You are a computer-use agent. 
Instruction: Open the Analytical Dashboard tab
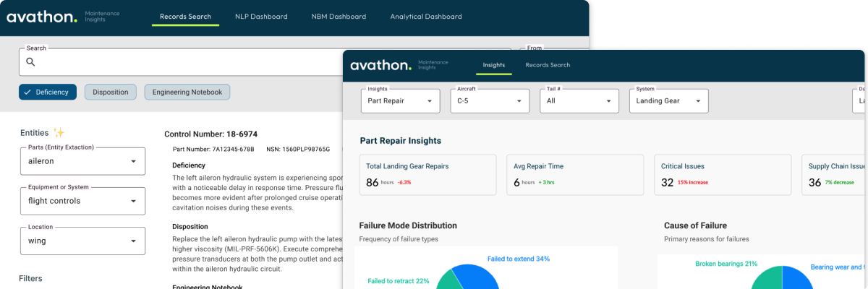point(426,17)
